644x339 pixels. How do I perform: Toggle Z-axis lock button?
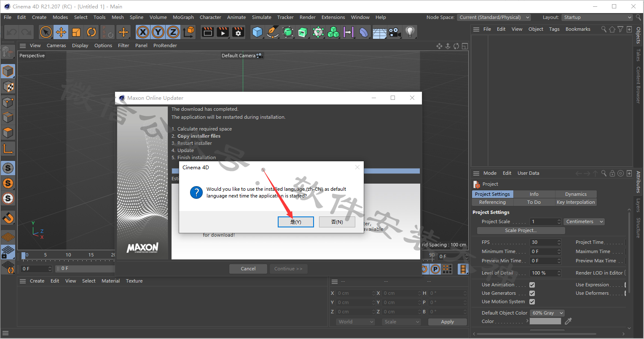click(x=173, y=32)
